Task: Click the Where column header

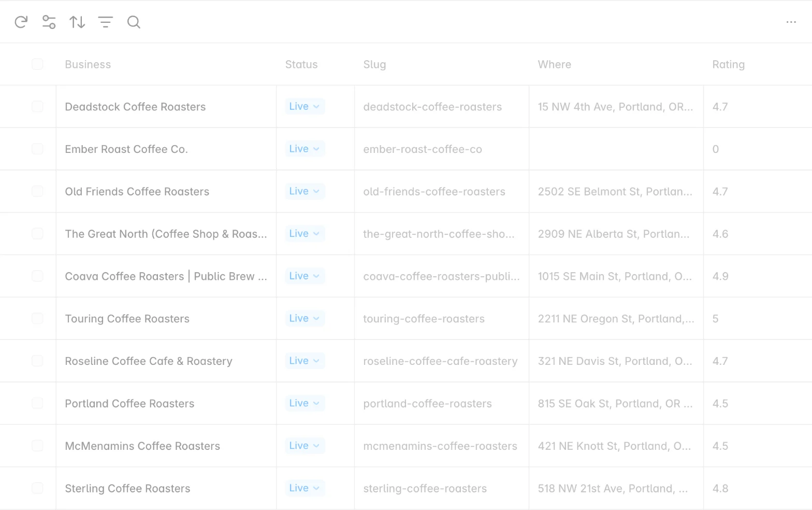Action: click(x=555, y=64)
